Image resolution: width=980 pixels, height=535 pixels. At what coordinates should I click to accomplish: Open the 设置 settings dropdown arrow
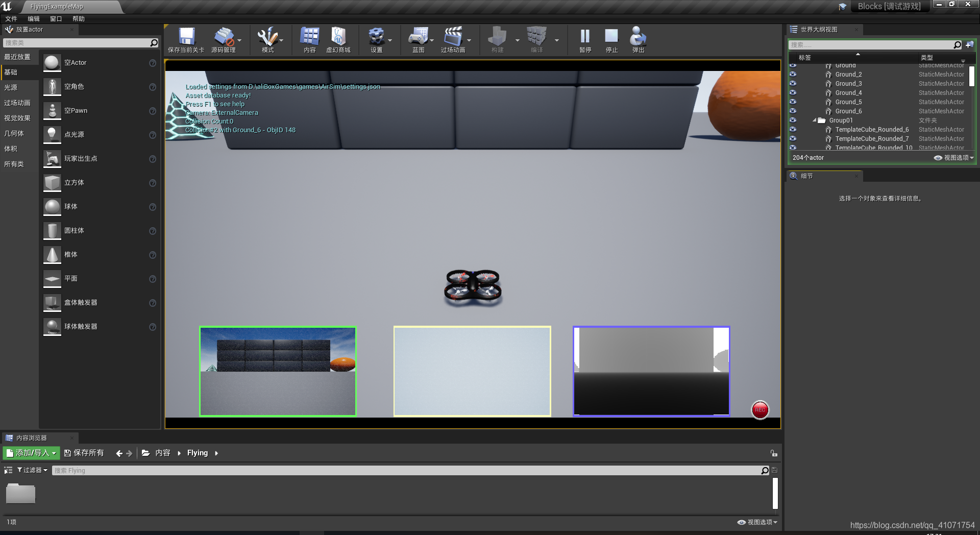pos(390,40)
